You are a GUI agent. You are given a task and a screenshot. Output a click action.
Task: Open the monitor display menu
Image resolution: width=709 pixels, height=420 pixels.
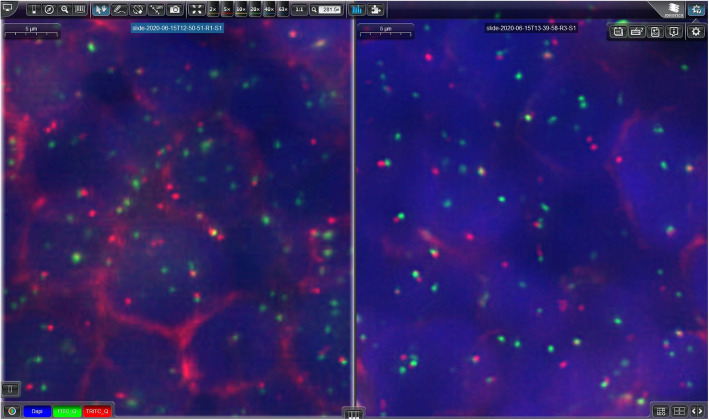[8, 8]
